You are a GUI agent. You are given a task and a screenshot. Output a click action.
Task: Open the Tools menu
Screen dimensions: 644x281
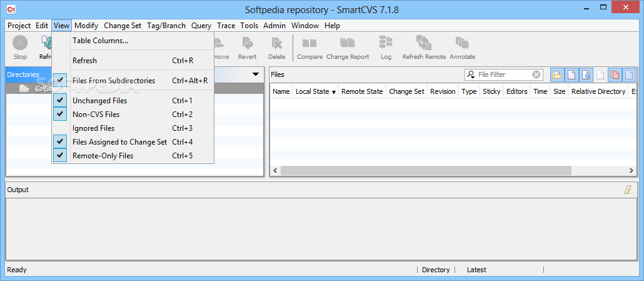pos(249,26)
